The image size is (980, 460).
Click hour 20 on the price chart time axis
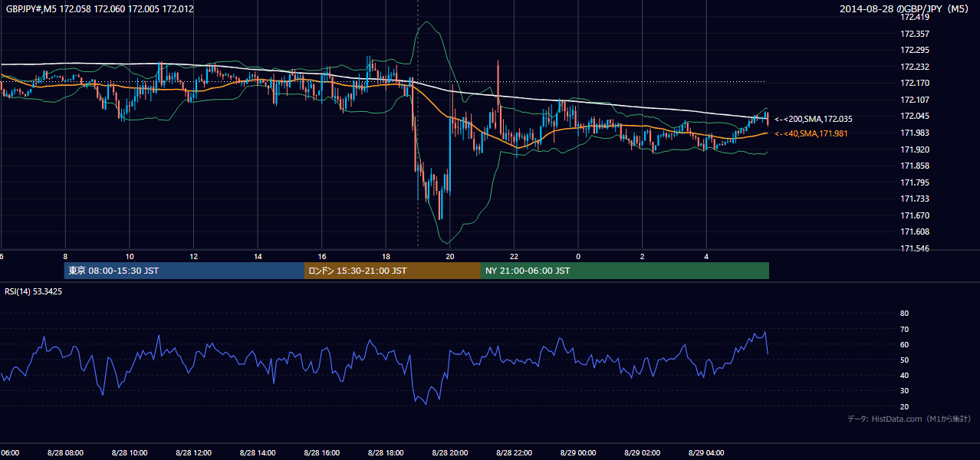tap(450, 256)
